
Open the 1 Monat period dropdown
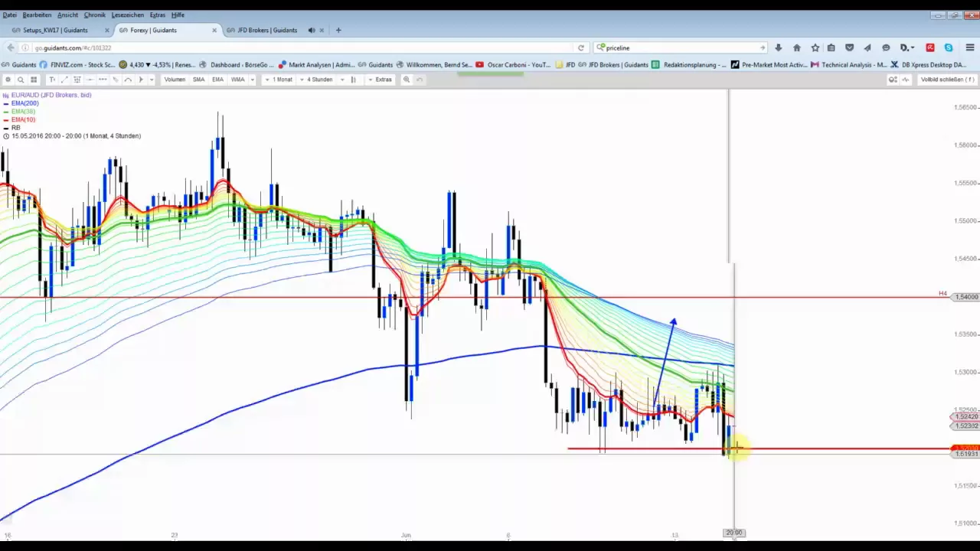point(279,80)
